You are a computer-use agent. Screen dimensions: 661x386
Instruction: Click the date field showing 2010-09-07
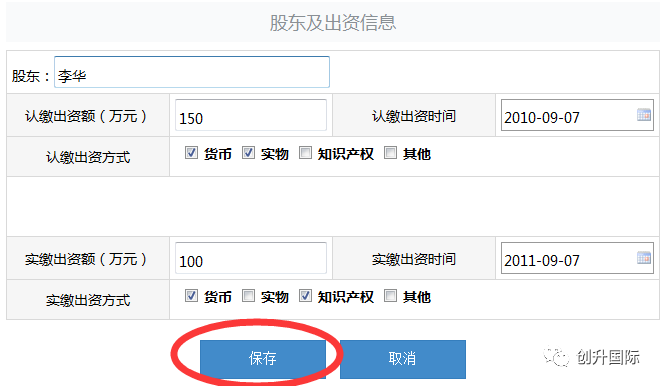[x=577, y=115]
